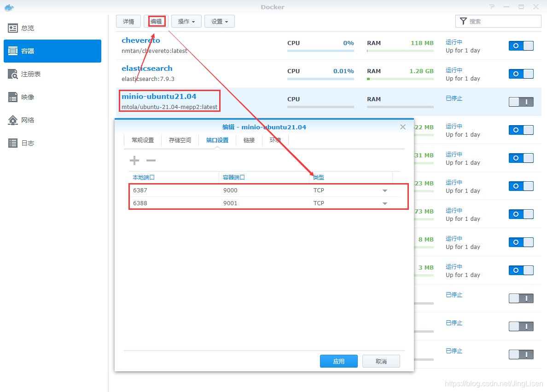Viewport: 547px width, 392px height.
Task: Click the filter funnel icon in search
Action: (x=463, y=21)
